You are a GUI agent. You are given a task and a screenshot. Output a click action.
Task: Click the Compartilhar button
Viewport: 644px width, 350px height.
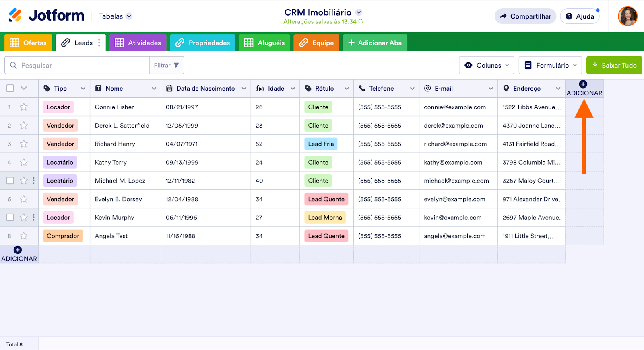(525, 16)
